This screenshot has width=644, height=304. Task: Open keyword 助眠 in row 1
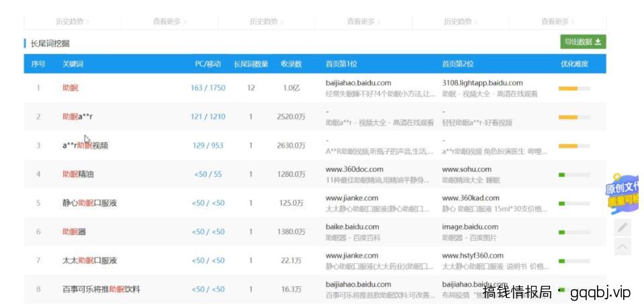(71, 88)
